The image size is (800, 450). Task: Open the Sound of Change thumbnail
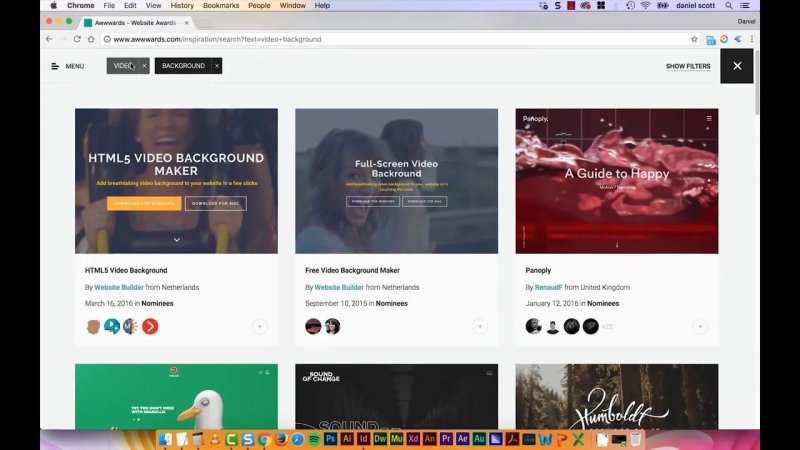(396, 396)
